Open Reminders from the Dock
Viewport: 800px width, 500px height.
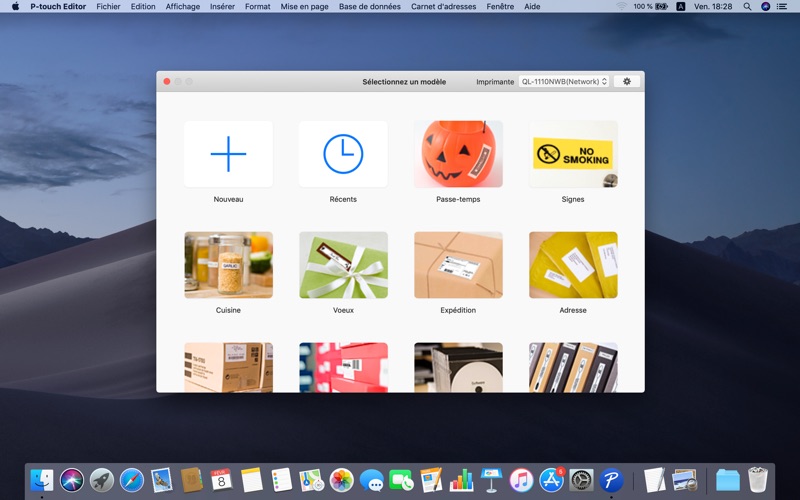[282, 480]
